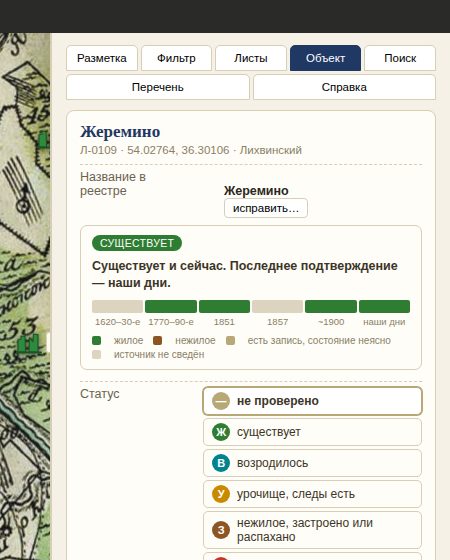Click the beige dash icon of не проверено
The image size is (450, 560).
(221, 401)
